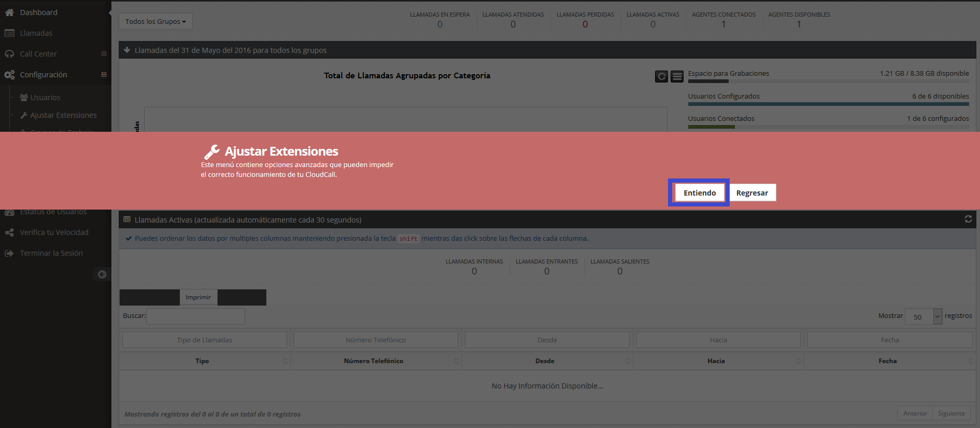980x428 pixels.
Task: Click the Llamadas Salientes counter
Action: click(x=620, y=267)
